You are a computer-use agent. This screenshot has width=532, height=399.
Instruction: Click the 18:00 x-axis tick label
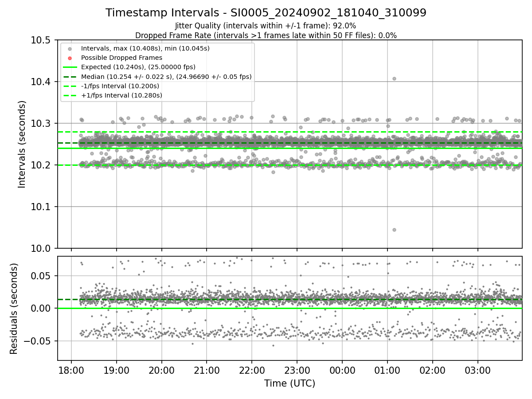71,369
